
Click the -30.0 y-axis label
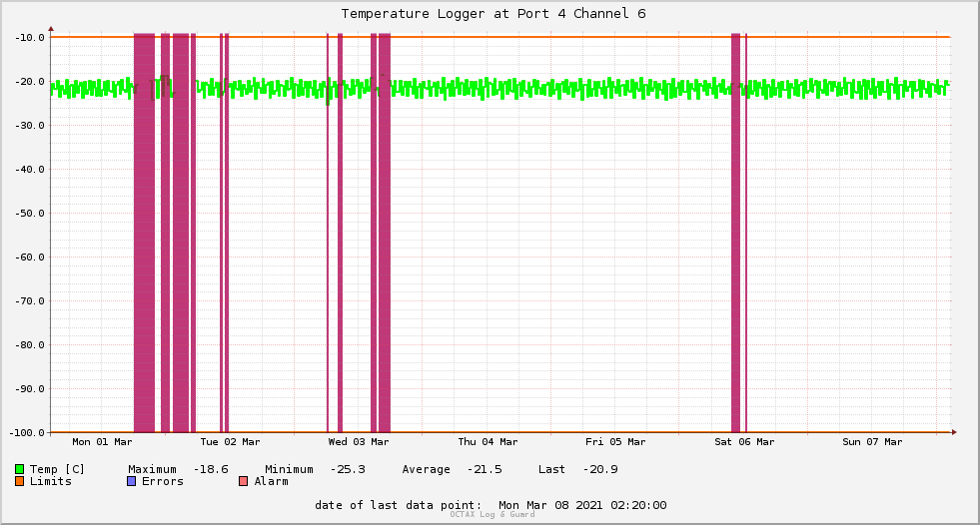pos(29,126)
